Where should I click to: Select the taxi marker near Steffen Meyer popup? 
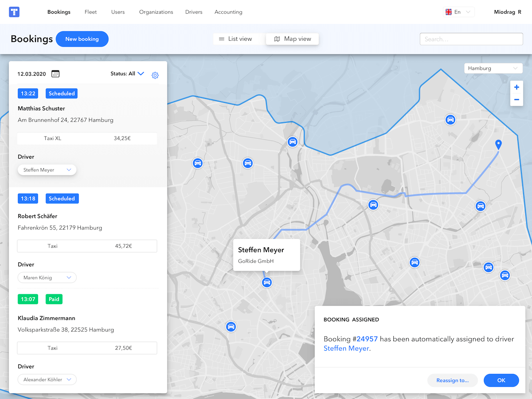pyautogui.click(x=266, y=282)
